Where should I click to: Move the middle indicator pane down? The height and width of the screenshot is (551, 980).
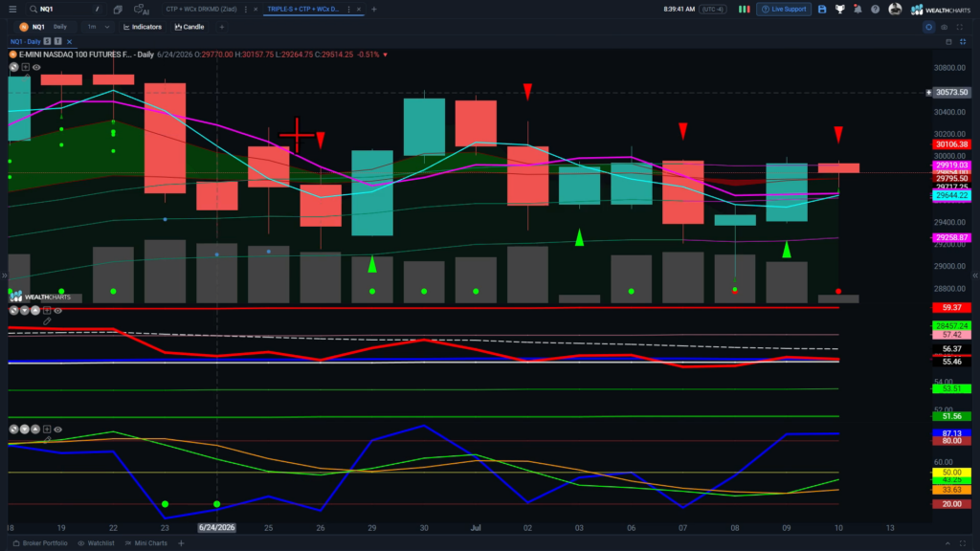tap(24, 311)
